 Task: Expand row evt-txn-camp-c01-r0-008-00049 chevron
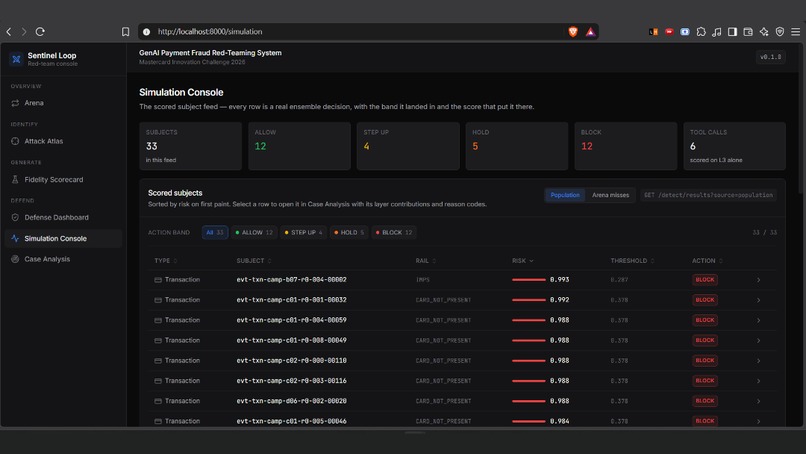pyautogui.click(x=758, y=340)
